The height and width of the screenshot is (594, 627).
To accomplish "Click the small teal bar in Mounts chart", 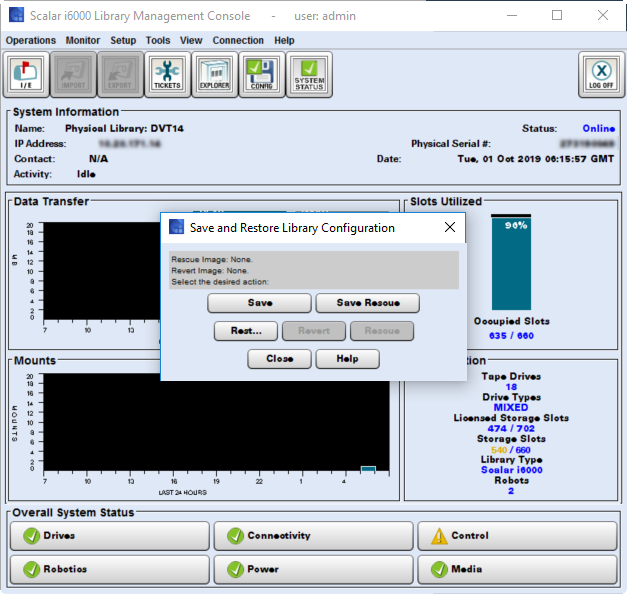I will click(x=368, y=469).
